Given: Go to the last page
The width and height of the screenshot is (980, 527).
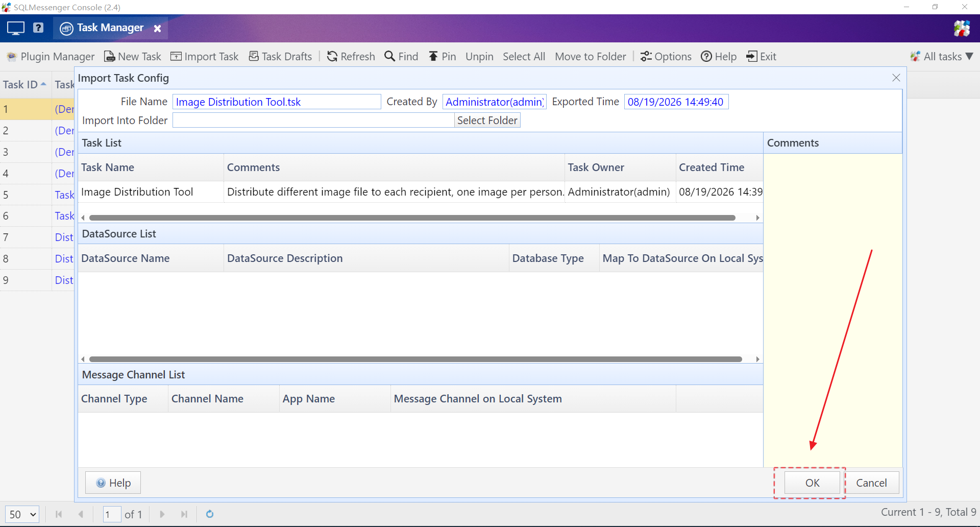Looking at the screenshot, I should point(184,514).
